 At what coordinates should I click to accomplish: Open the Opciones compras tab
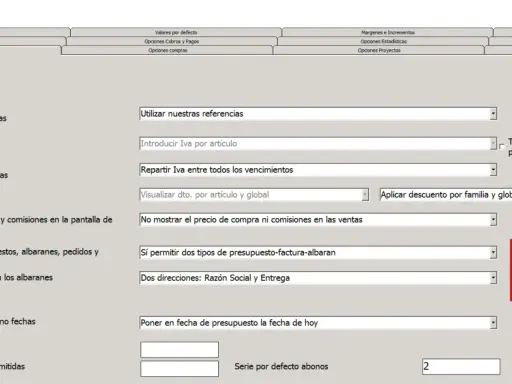[168, 50]
